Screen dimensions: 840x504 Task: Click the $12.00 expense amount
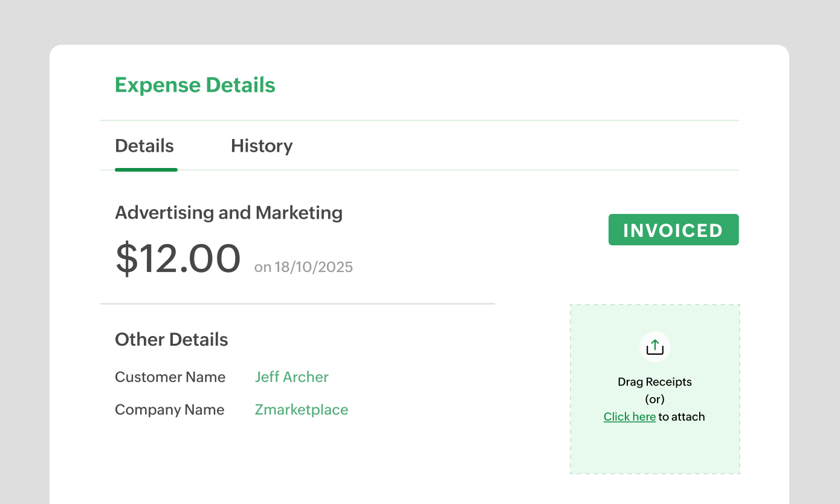178,259
